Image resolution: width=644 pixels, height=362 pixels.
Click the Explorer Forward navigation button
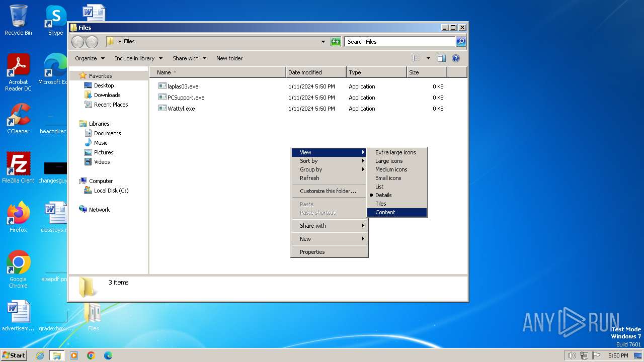92,42
